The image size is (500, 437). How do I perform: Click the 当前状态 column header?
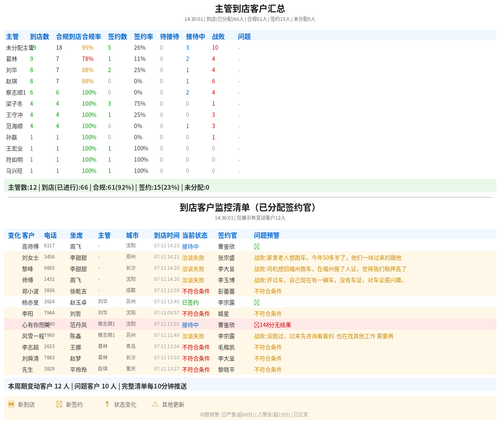(195, 235)
